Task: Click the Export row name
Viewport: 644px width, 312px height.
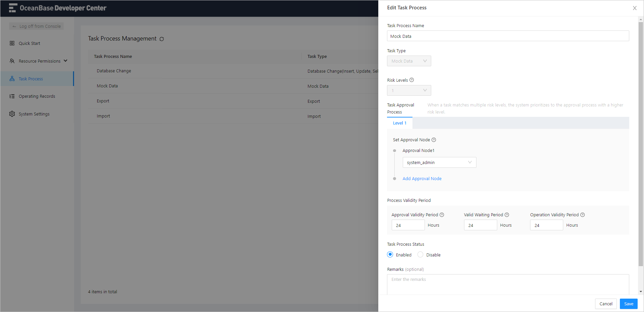Action: coord(103,101)
